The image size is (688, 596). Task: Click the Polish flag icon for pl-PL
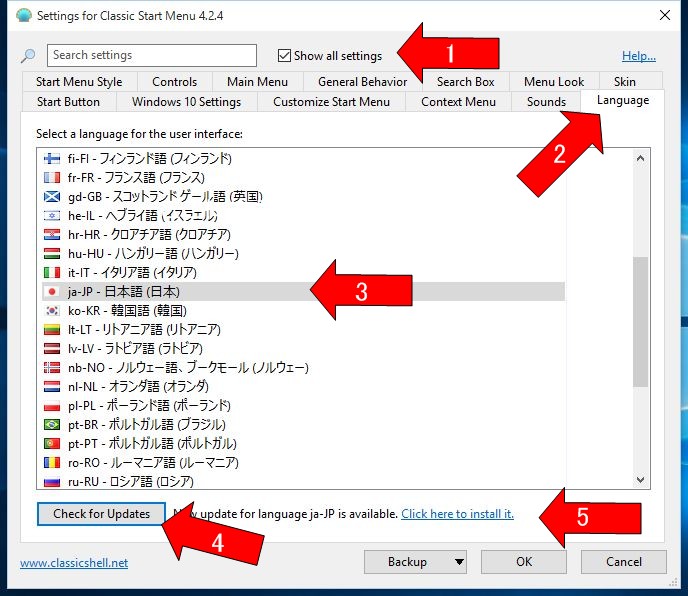(52, 406)
